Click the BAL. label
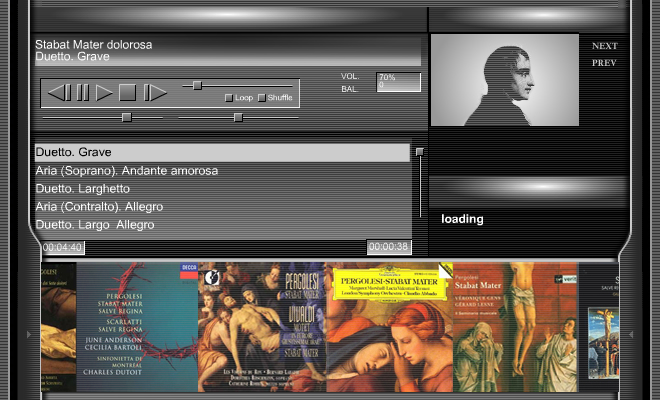The width and height of the screenshot is (660, 400). pyautogui.click(x=349, y=89)
